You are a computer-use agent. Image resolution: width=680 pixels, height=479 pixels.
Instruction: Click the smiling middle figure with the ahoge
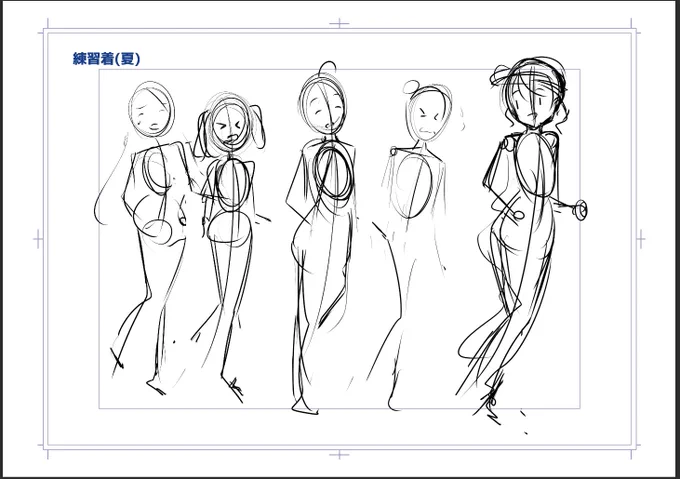[323, 238]
